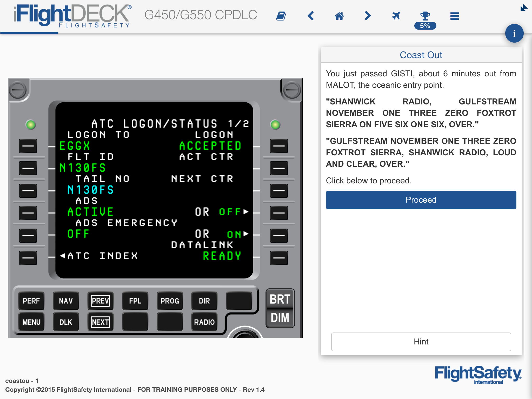Screen dimensions: 532x399
Task: Click the top-right panel fastener screw
Action: pyautogui.click(x=292, y=90)
